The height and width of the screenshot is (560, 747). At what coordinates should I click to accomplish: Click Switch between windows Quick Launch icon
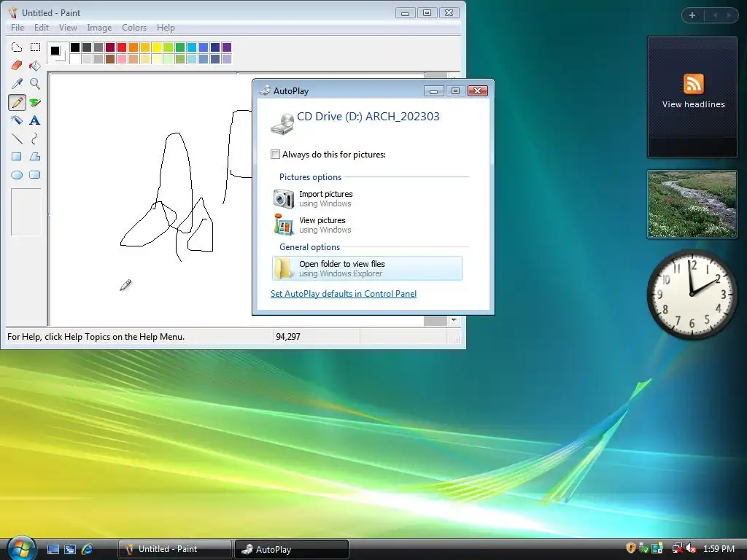pos(70,549)
